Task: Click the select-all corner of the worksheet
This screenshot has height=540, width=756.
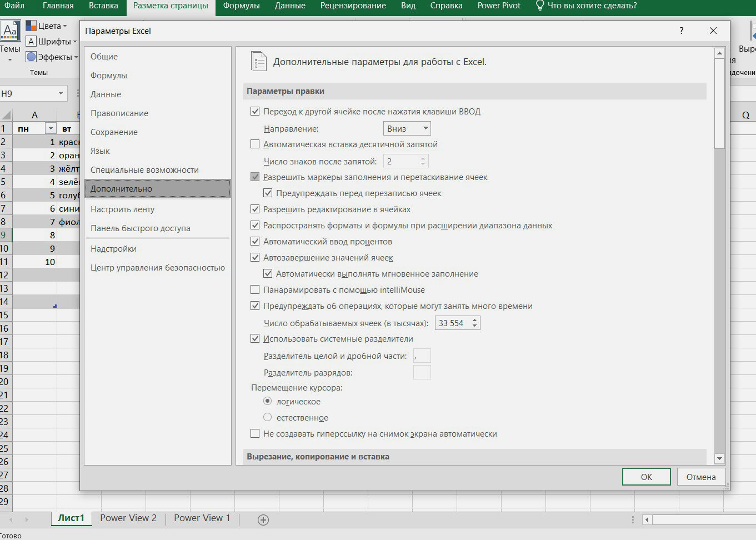Action: pyautogui.click(x=6, y=115)
